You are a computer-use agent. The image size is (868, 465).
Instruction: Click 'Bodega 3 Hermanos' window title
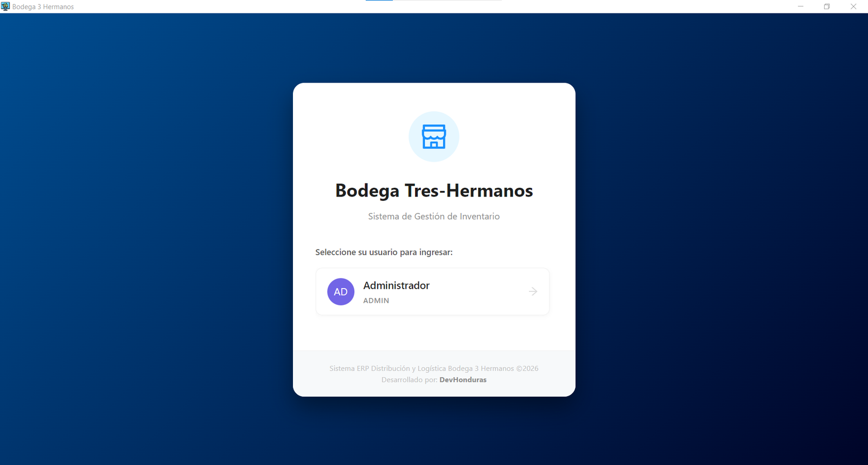click(43, 7)
